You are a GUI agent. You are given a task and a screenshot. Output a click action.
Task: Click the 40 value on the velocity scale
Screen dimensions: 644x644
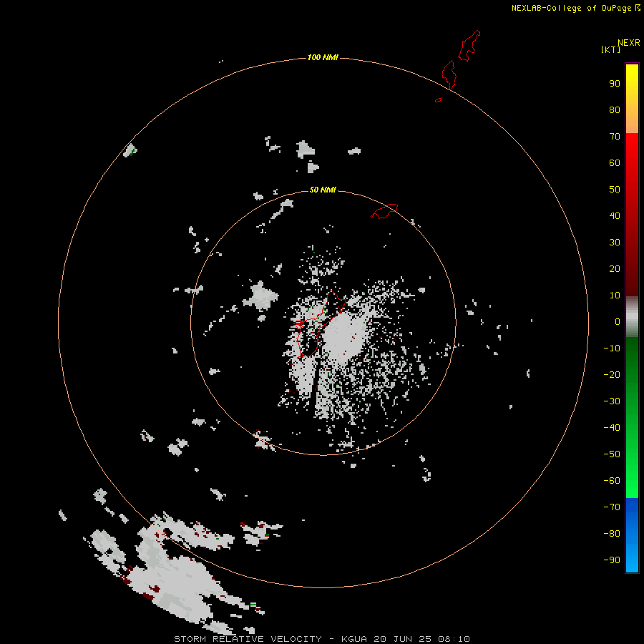tap(615, 216)
